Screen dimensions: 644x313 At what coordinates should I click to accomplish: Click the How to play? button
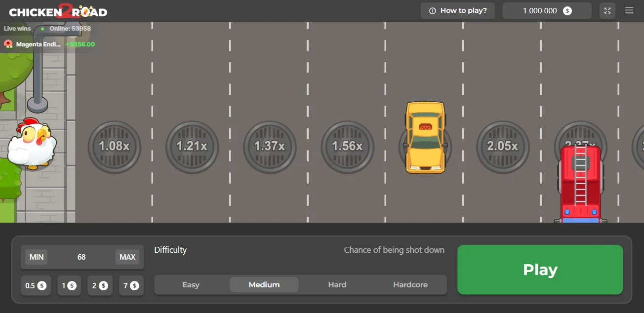458,11
